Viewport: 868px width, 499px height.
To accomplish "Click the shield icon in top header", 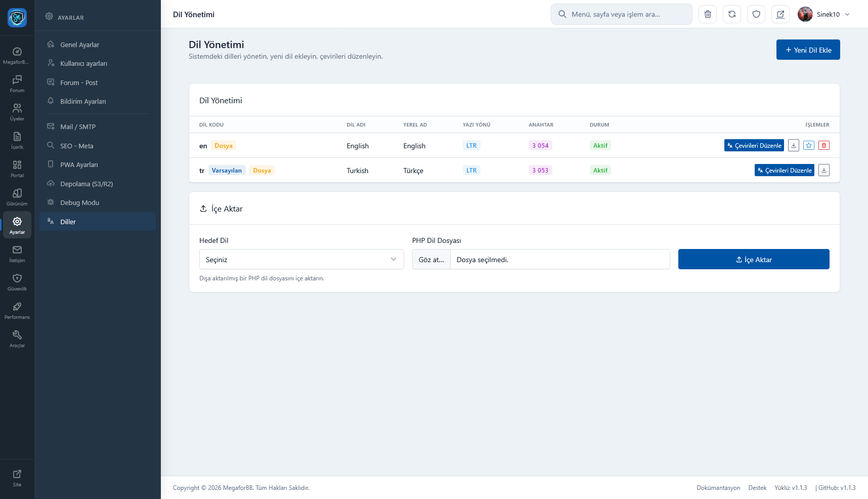I will click(756, 14).
